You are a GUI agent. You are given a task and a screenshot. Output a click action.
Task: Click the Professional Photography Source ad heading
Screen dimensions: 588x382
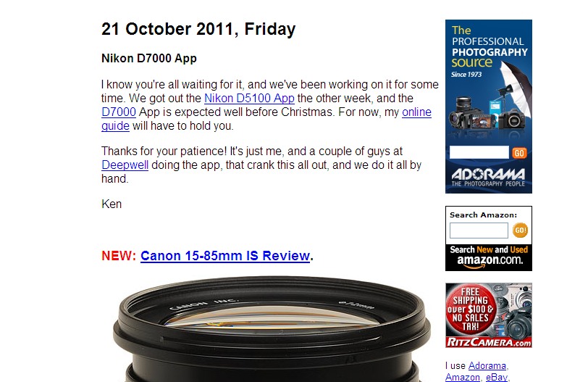click(490, 46)
